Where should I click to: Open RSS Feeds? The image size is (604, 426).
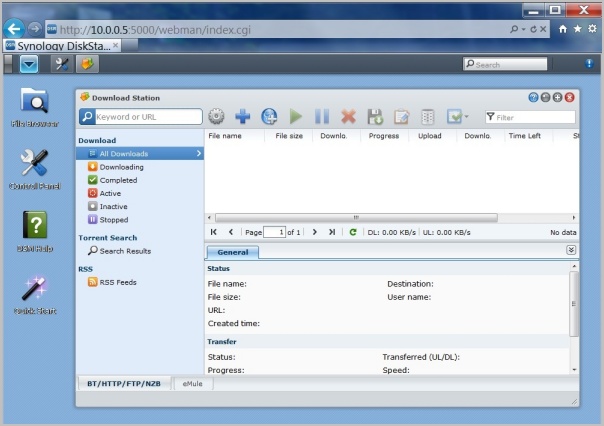point(112,282)
